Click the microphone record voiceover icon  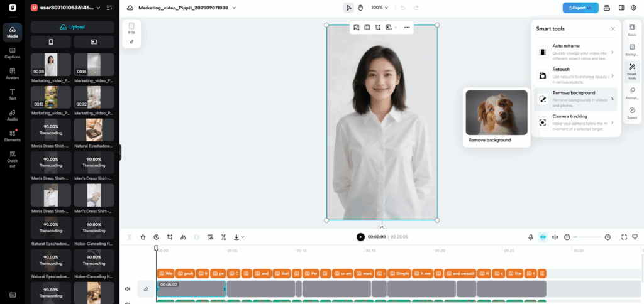click(531, 237)
